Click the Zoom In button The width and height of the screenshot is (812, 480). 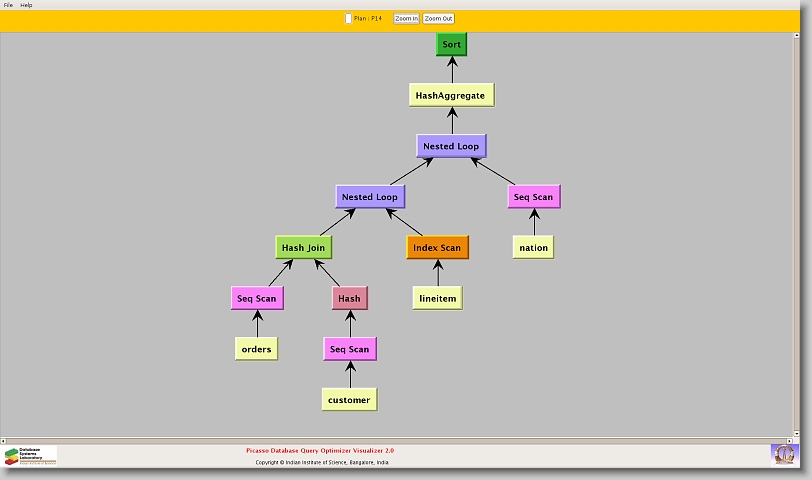click(x=406, y=18)
